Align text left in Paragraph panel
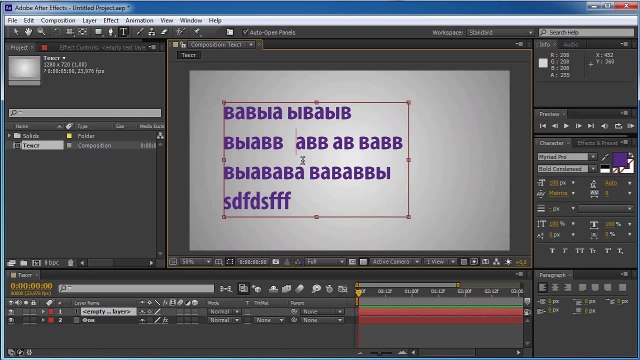 tap(543, 288)
